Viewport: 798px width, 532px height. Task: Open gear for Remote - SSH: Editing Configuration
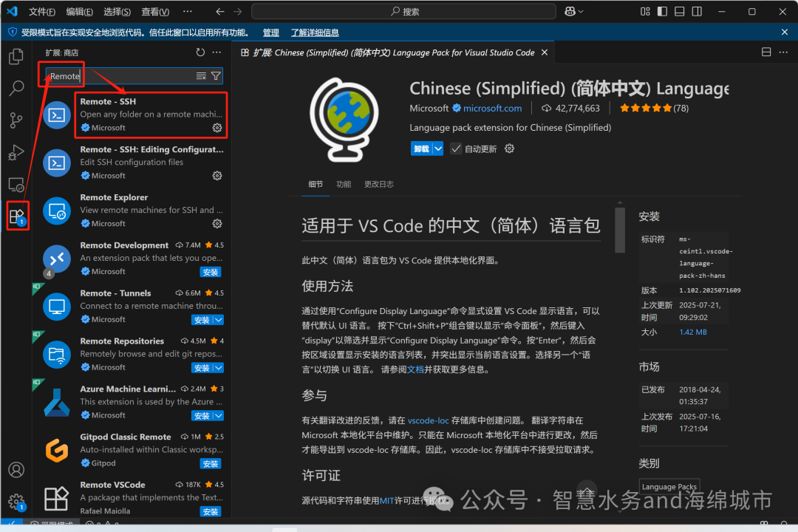click(217, 176)
